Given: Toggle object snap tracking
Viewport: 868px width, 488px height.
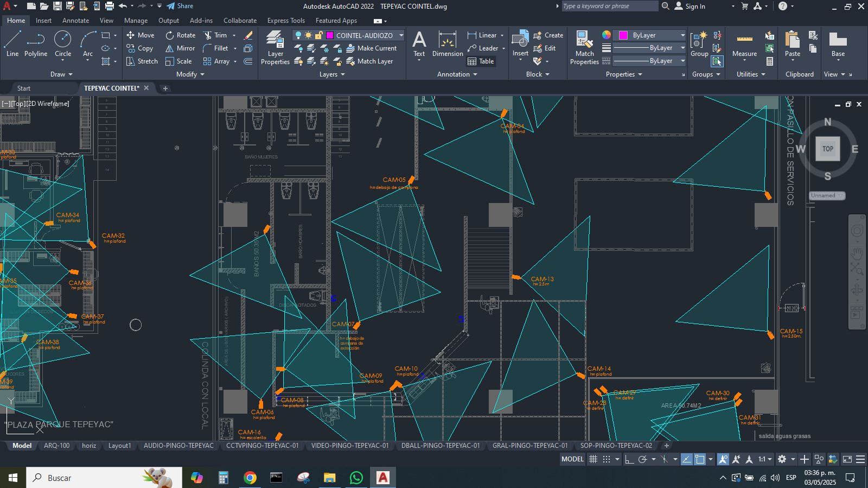Looking at the screenshot, I should 686,459.
